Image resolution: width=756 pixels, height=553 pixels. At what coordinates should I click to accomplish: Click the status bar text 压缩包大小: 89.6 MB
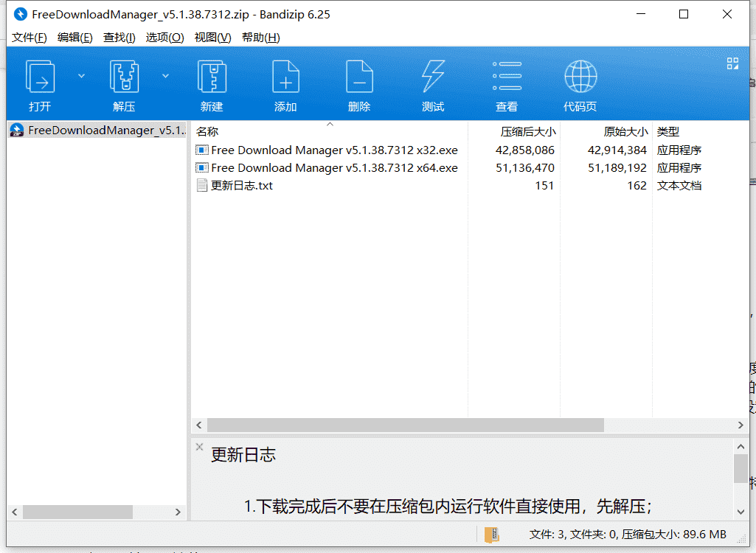[x=673, y=534]
